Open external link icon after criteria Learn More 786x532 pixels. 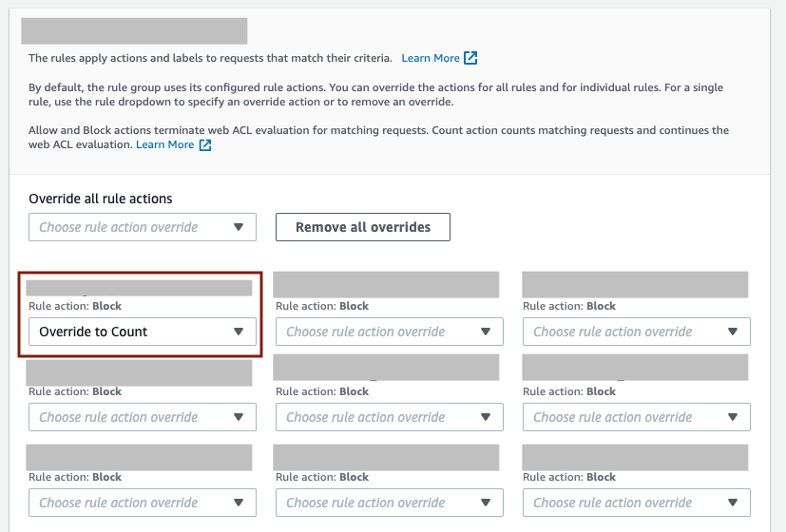pyautogui.click(x=470, y=58)
